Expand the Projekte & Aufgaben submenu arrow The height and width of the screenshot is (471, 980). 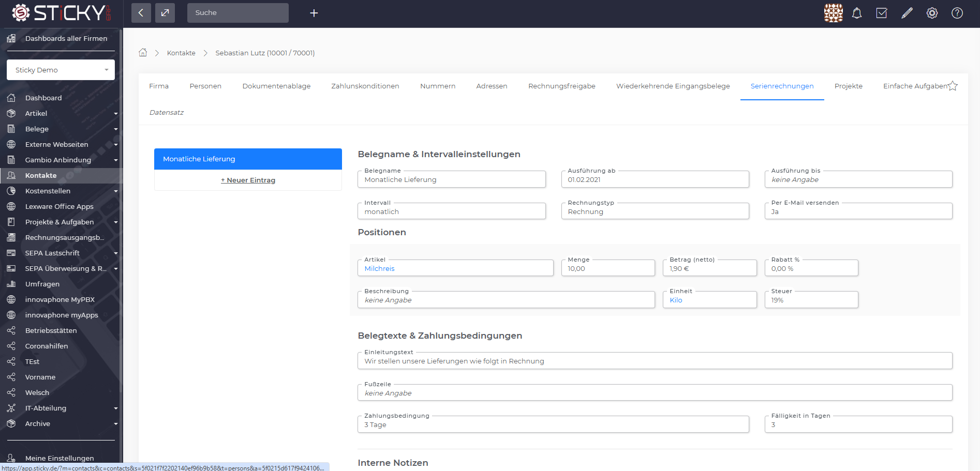pos(116,222)
